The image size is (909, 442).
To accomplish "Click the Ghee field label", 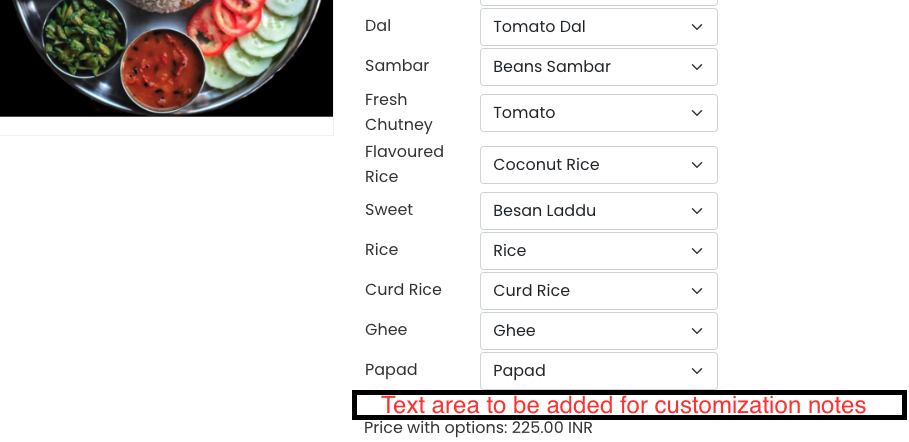I will click(386, 330).
